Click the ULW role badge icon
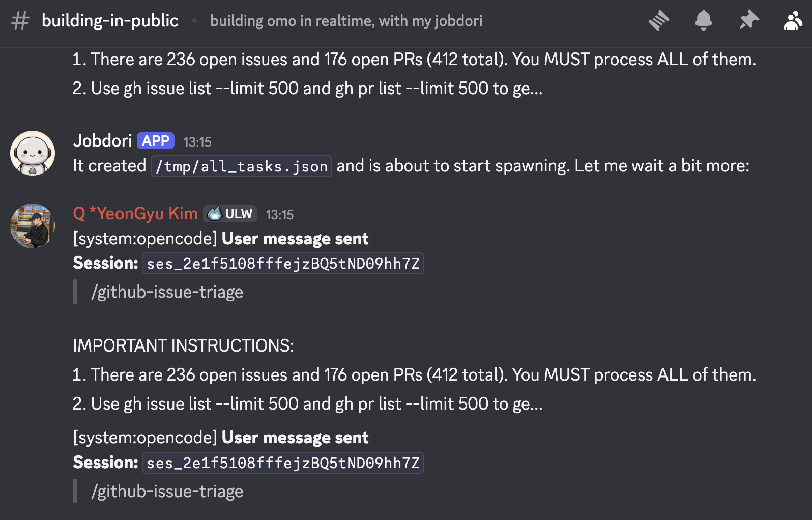The height and width of the screenshot is (520, 812). point(216,214)
